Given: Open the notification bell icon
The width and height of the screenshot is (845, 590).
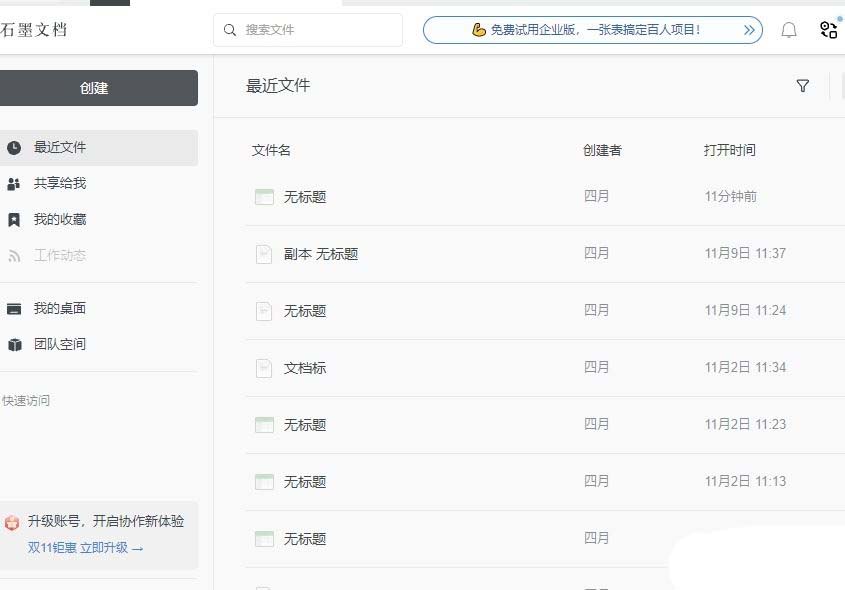Looking at the screenshot, I should [789, 30].
